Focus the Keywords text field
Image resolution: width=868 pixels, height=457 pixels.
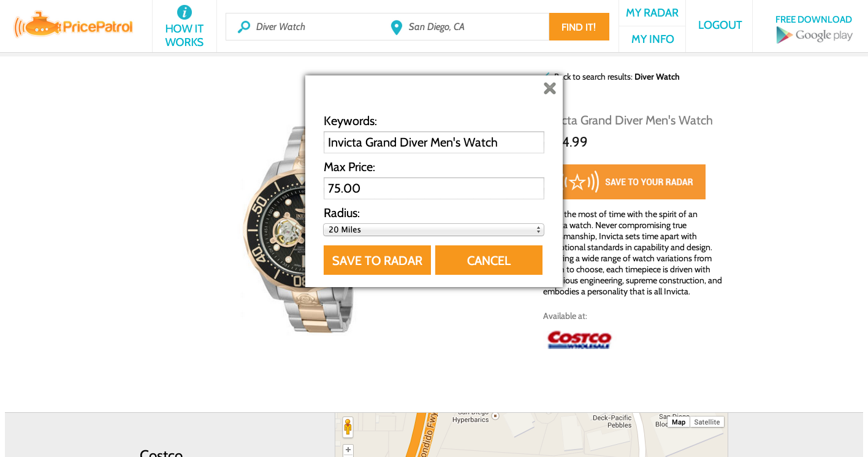coord(433,142)
